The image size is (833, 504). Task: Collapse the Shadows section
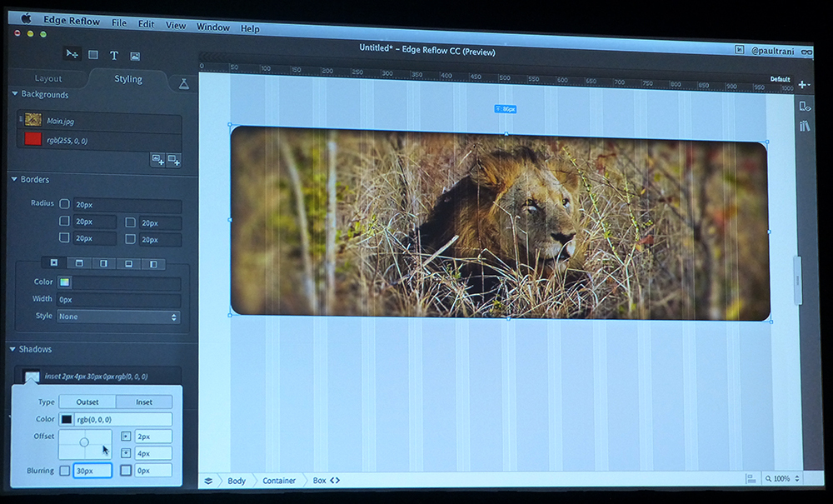pyautogui.click(x=13, y=349)
